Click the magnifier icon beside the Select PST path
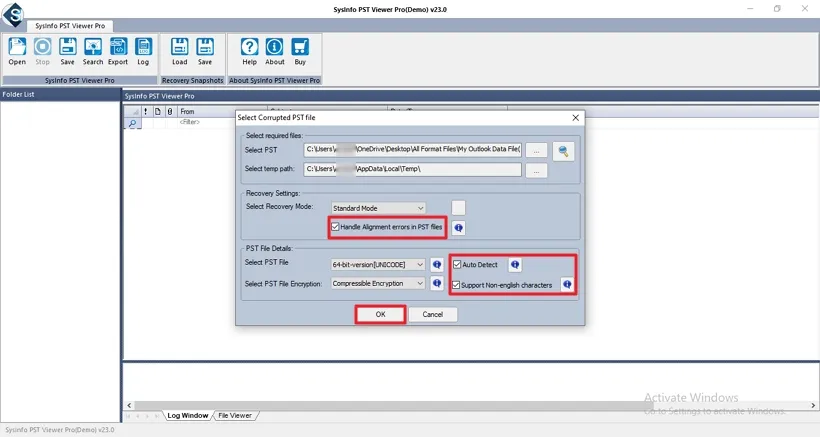This screenshot has height=437, width=820. pyautogui.click(x=563, y=151)
